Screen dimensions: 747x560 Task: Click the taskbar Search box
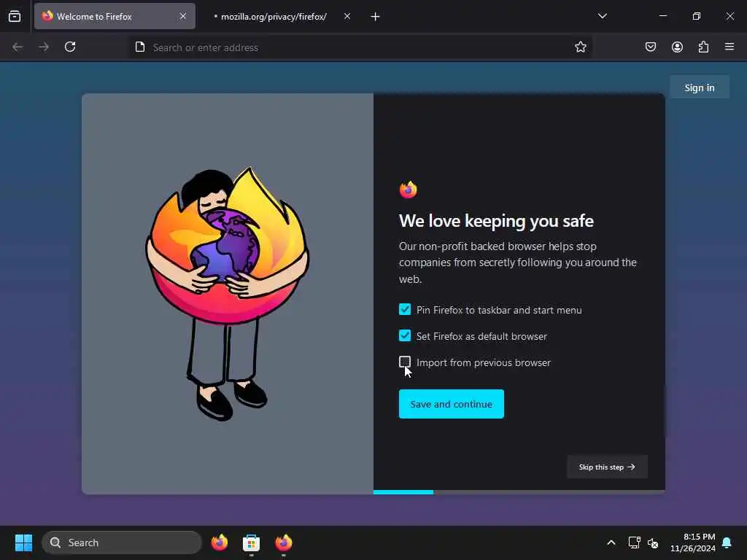122,542
